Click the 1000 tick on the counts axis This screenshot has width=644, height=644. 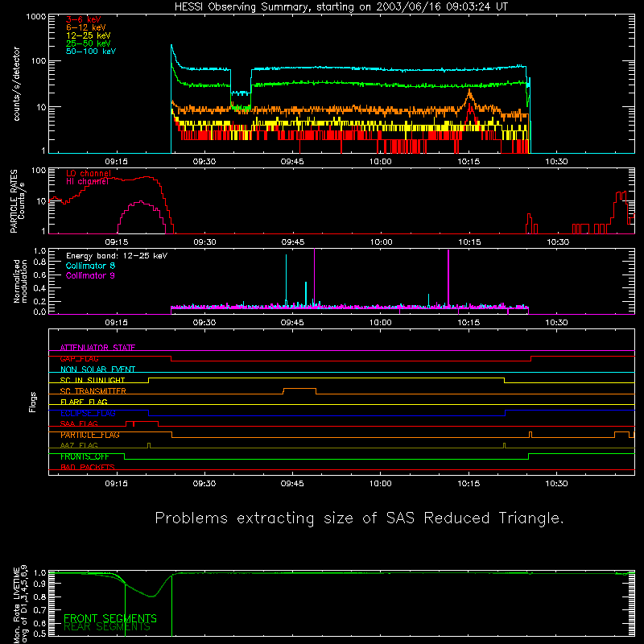pos(36,17)
